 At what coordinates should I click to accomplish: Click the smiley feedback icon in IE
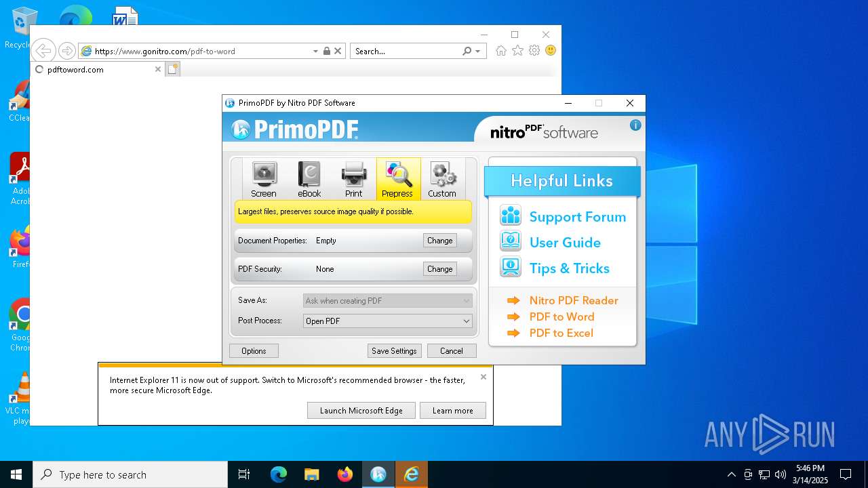[x=551, y=51]
